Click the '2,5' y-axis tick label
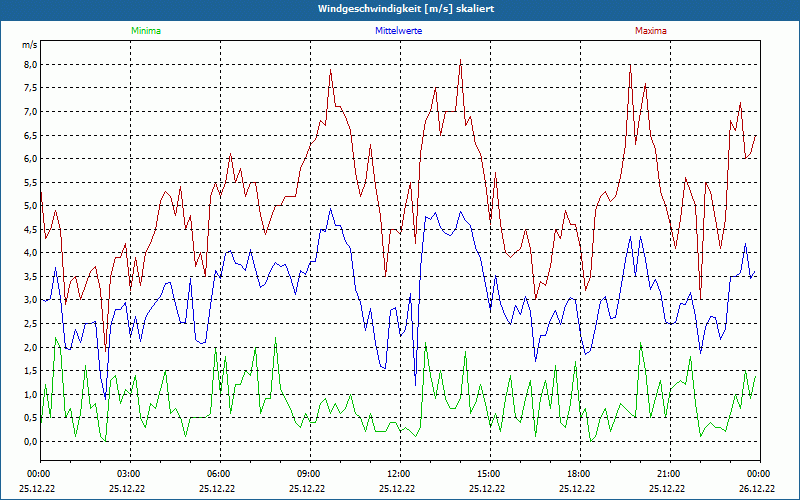 [x=31, y=323]
